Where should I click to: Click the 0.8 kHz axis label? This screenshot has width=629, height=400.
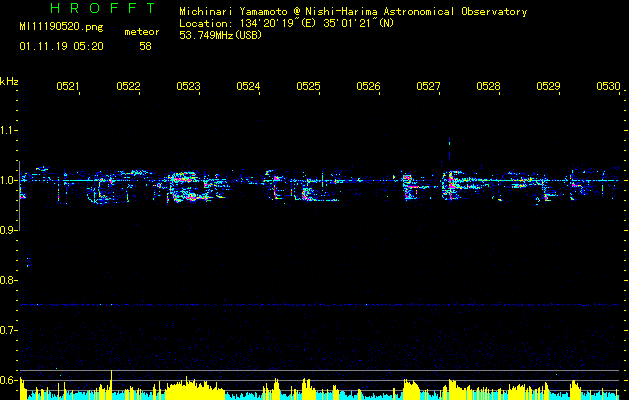pos(7,280)
